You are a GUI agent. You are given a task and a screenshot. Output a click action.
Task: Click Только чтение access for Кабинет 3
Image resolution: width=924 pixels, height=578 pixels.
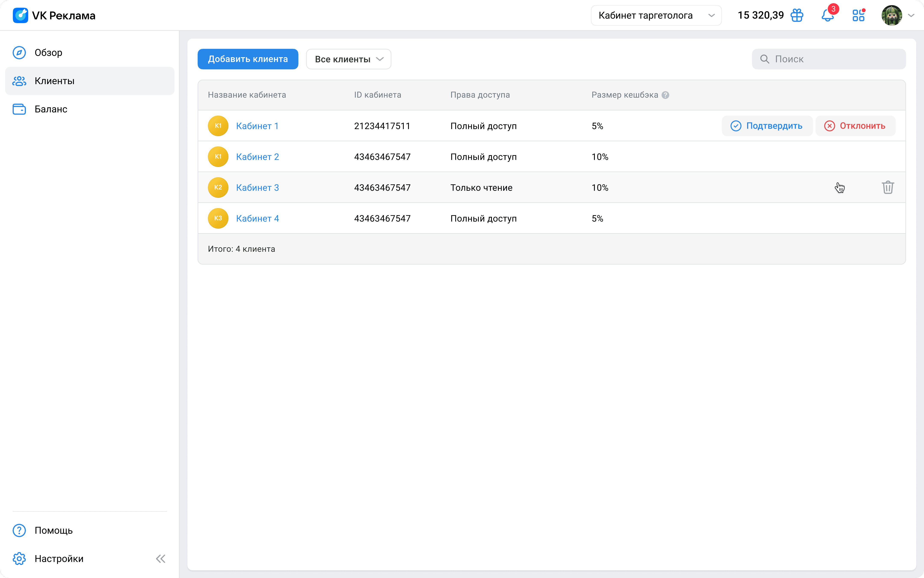point(481,187)
